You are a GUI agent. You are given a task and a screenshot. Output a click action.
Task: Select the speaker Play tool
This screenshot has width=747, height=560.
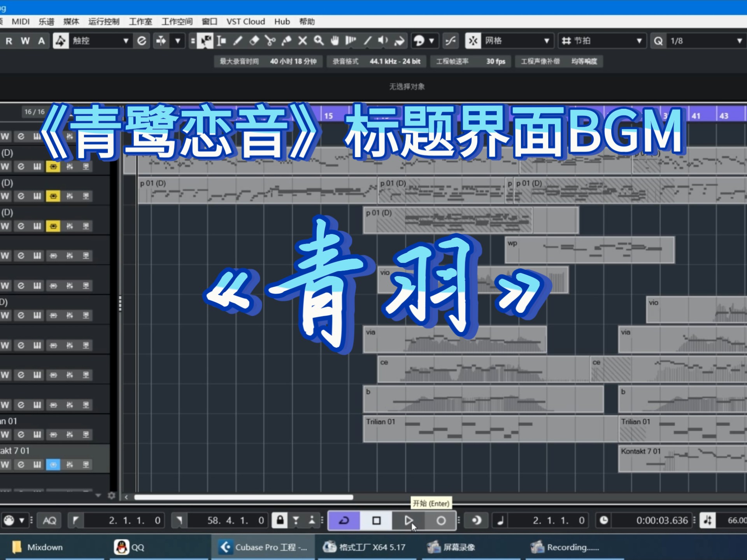pos(383,41)
